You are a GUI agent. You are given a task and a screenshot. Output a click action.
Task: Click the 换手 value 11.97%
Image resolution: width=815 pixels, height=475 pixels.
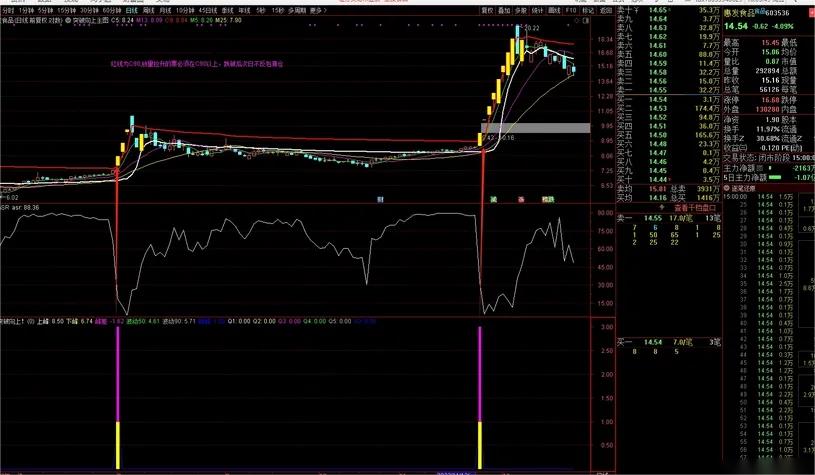[x=768, y=128]
